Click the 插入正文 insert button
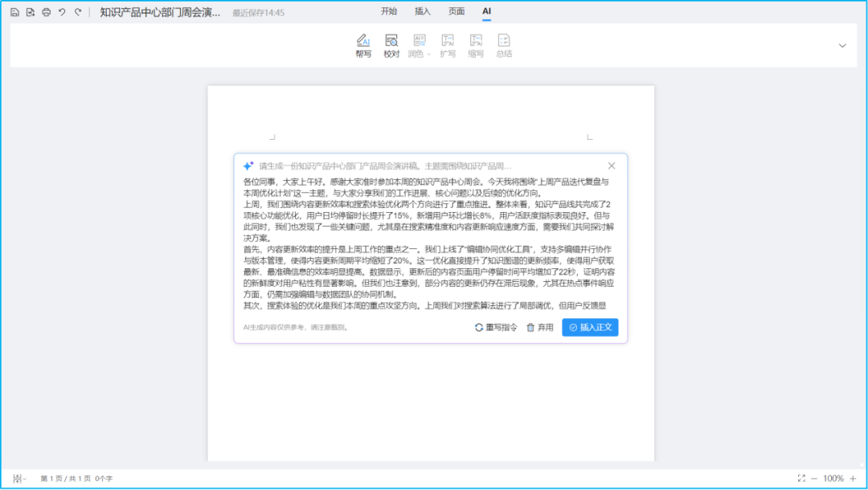 [x=591, y=327]
